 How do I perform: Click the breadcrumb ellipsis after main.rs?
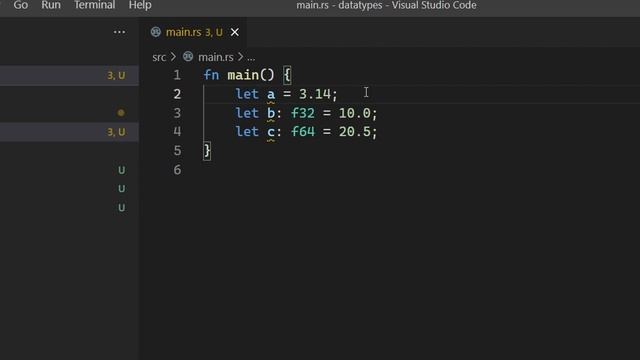[x=251, y=58]
